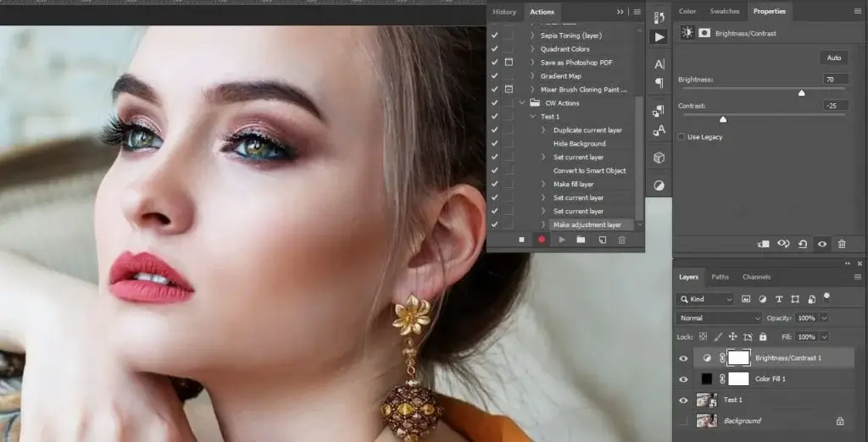Filter layers by smart objects icon

811,299
